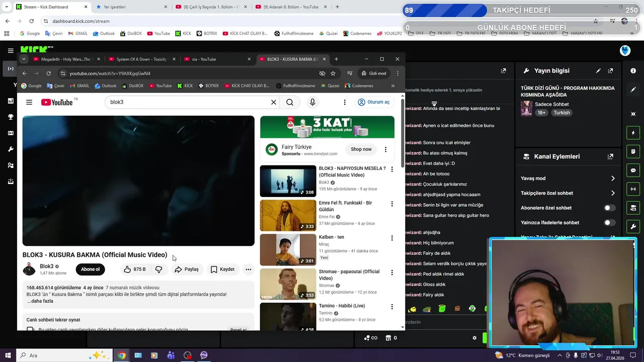Pop out Yayın bilgisi panel
The width and height of the screenshot is (644, 362).
(610, 71)
